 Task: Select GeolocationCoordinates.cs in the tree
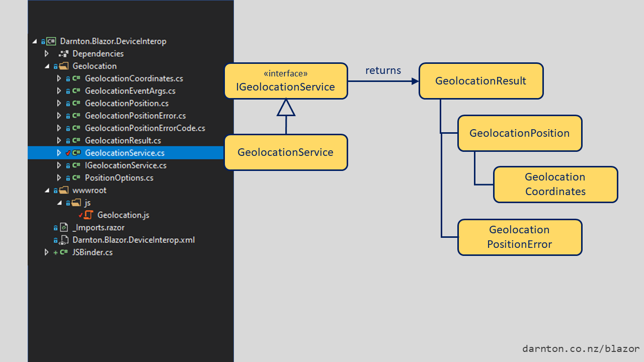(x=134, y=78)
